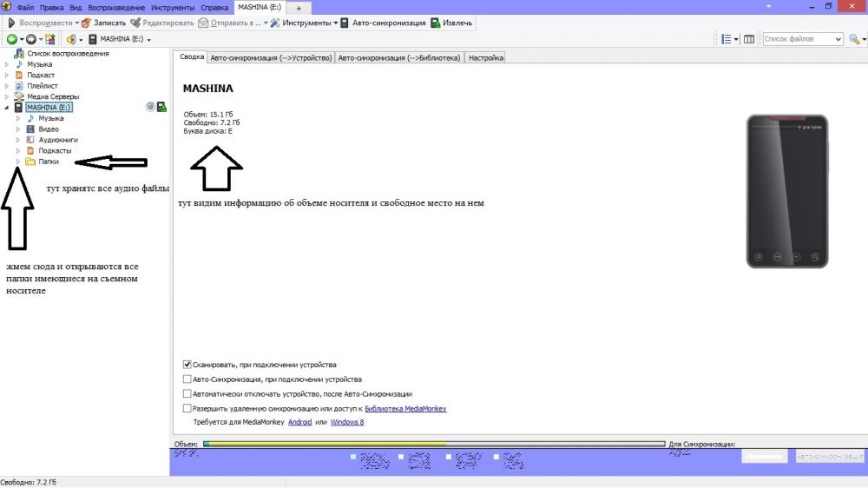Switch to Авто-синхронизация (-->Библиотека) tab
The width and height of the screenshot is (868, 488).
tap(399, 57)
